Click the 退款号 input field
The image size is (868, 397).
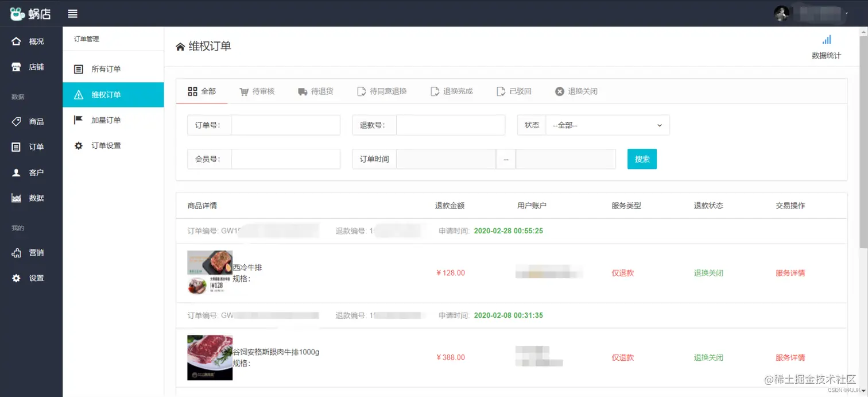(451, 125)
